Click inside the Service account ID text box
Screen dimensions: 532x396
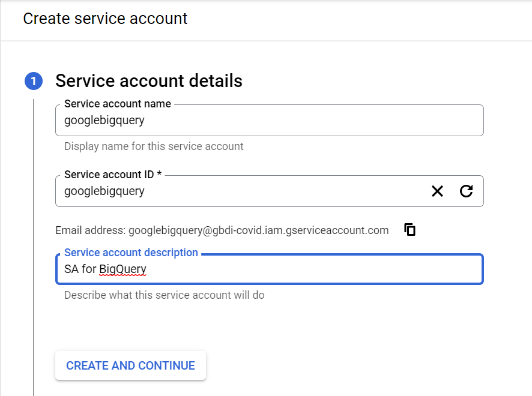pos(240,191)
